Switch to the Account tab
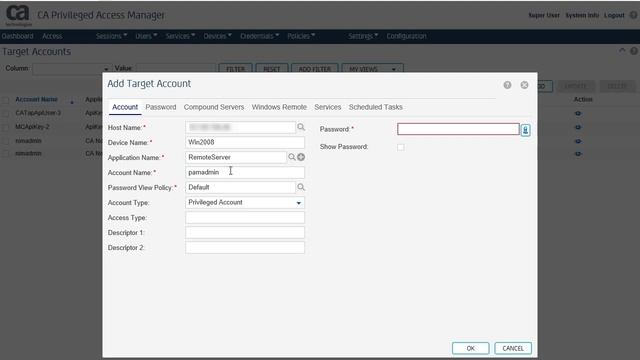The image size is (640, 360). (125, 107)
